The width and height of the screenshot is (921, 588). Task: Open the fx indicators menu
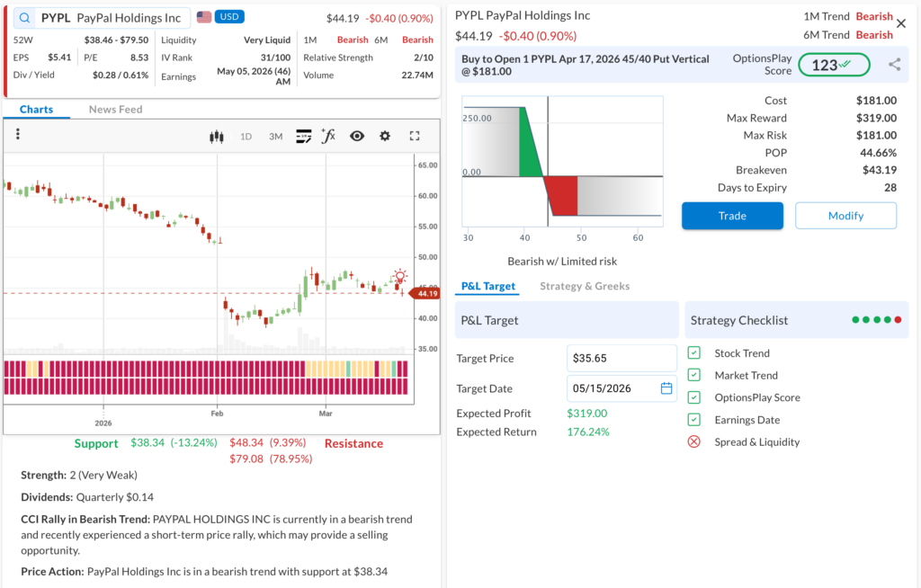[328, 137]
